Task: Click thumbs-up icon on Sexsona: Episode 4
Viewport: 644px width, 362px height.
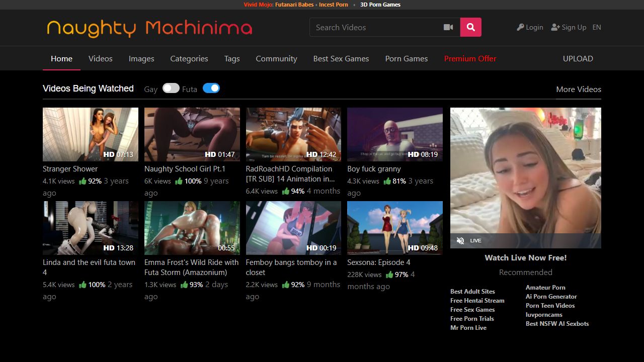Action: (x=389, y=275)
